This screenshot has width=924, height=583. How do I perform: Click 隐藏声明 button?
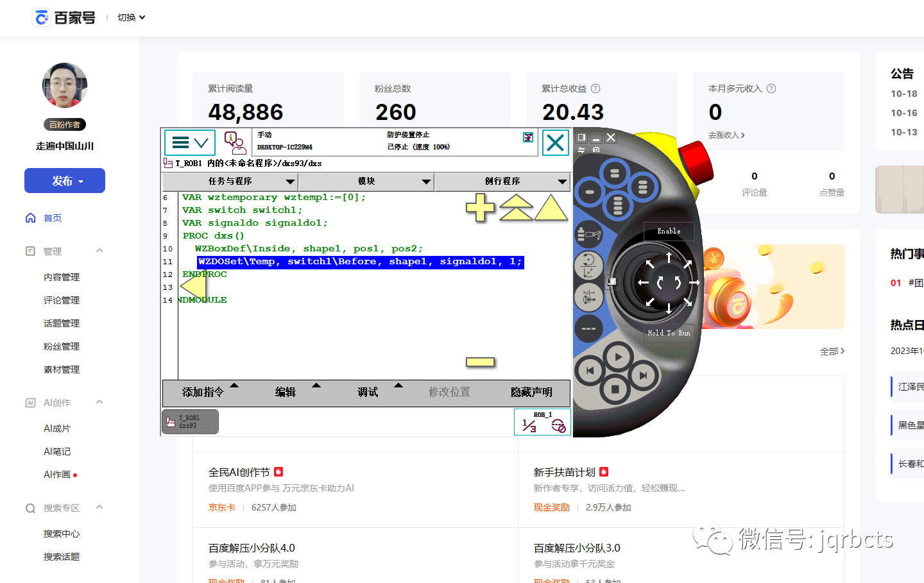(531, 392)
